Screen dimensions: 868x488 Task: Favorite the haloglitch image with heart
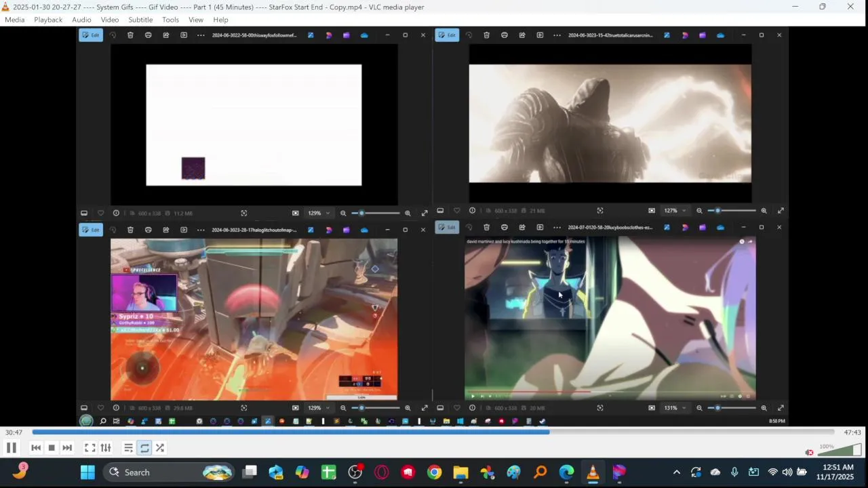coord(100,408)
